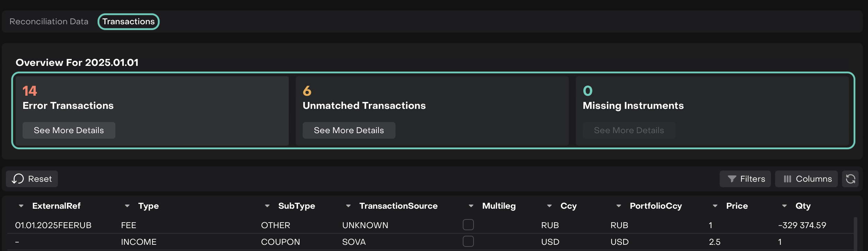
Task: Open Ccy column dropdown arrow
Action: coord(549,206)
